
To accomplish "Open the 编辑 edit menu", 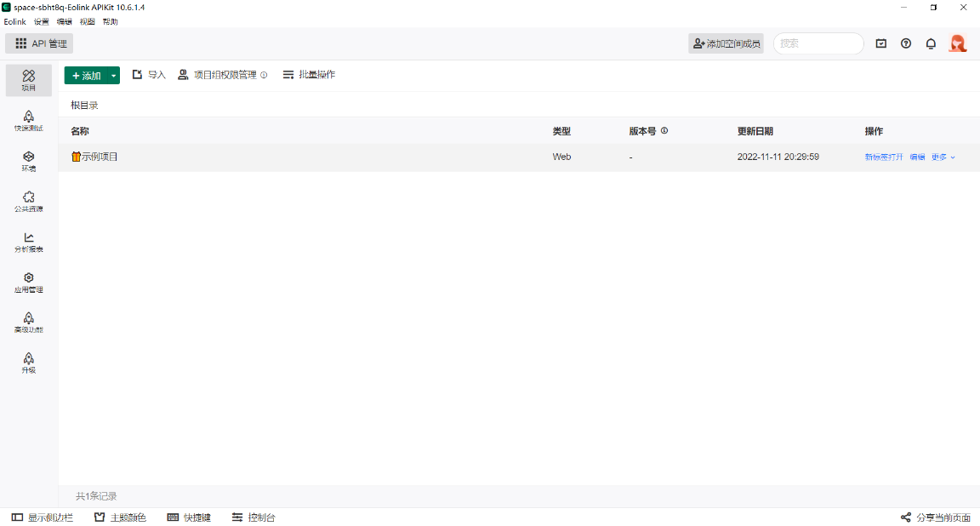I will pyautogui.click(x=65, y=21).
